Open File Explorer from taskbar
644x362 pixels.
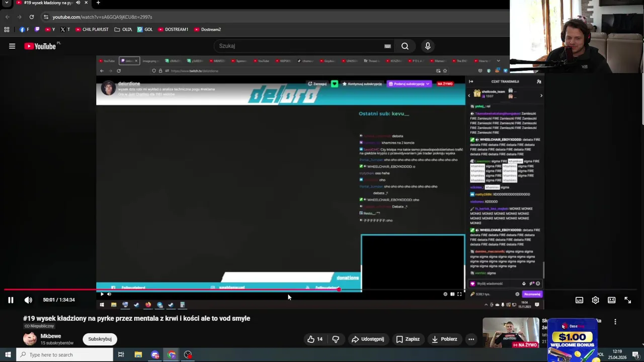(x=138, y=354)
